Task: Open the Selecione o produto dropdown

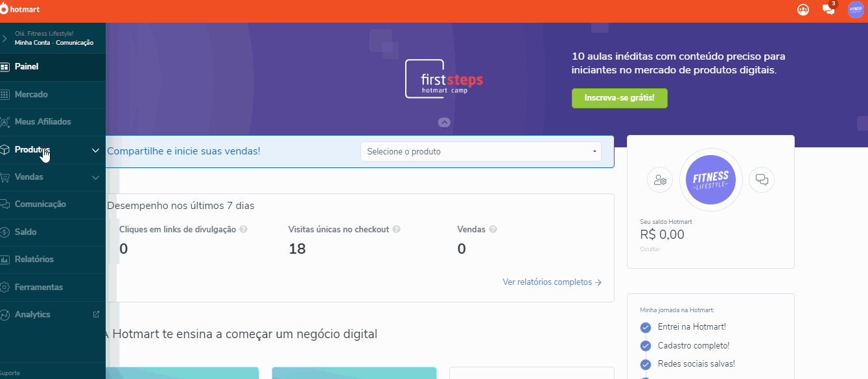Action: point(481,151)
